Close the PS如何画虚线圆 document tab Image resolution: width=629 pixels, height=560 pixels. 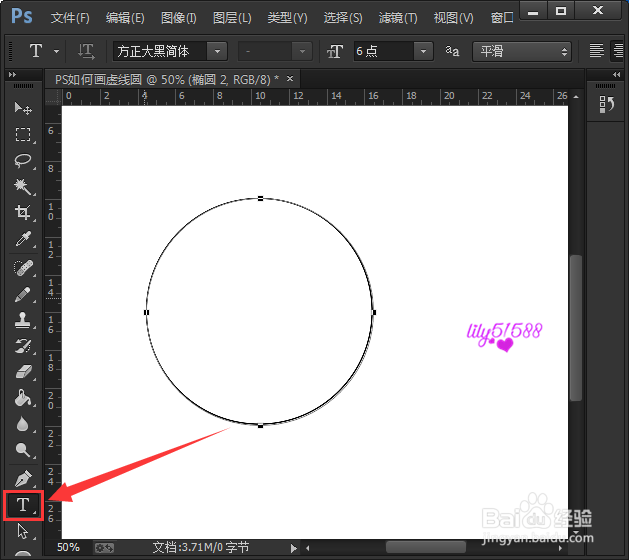pos(290,79)
